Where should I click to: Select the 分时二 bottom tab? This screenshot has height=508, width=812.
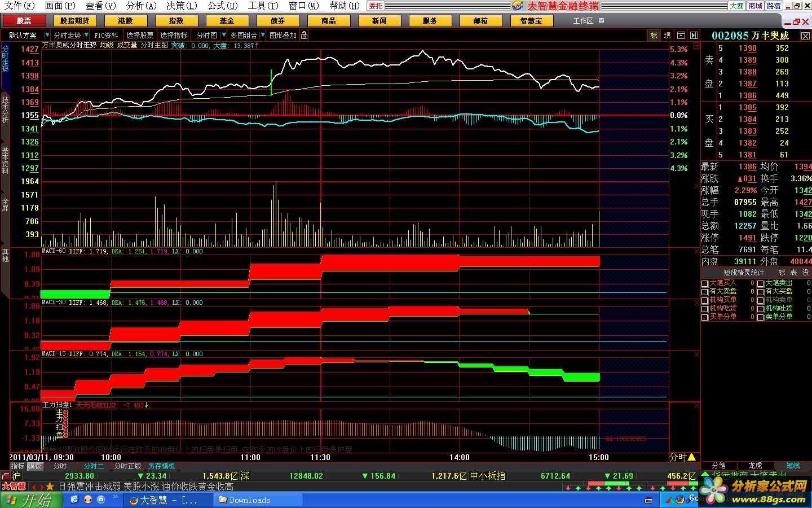tap(94, 466)
